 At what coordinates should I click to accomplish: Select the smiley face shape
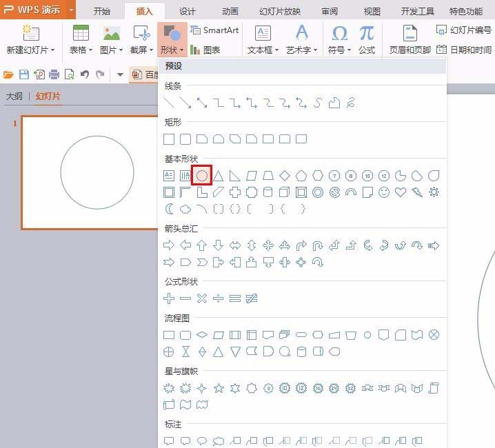pyautogui.click(x=384, y=192)
